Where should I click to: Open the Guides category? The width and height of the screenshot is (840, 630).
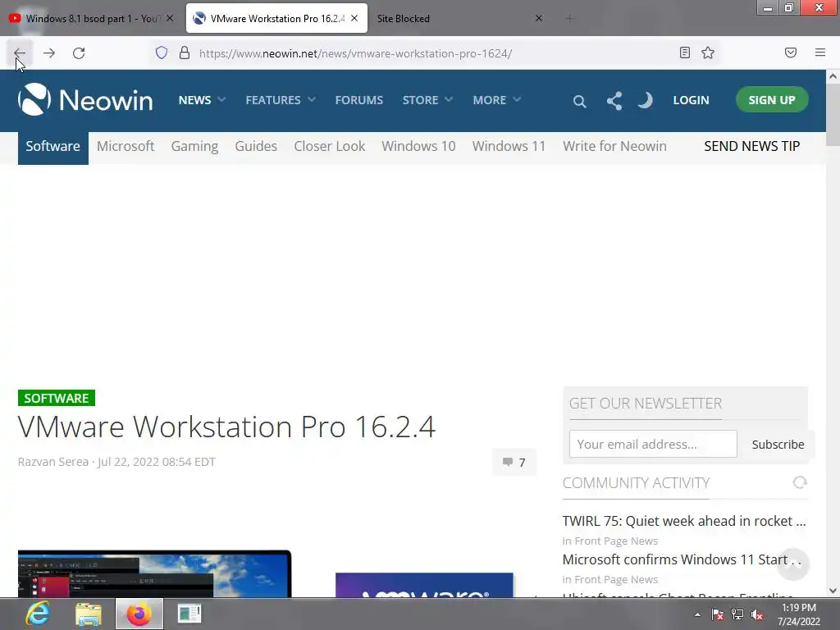(x=256, y=146)
